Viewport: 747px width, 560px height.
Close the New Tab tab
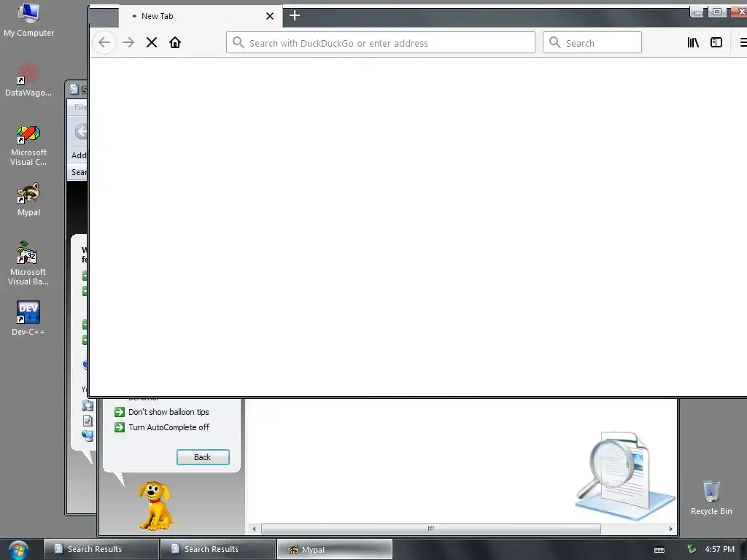(x=270, y=16)
